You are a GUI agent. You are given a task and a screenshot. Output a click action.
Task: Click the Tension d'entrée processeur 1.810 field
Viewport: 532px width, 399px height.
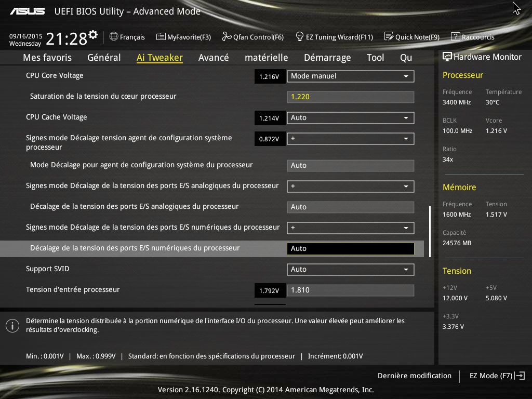351,290
